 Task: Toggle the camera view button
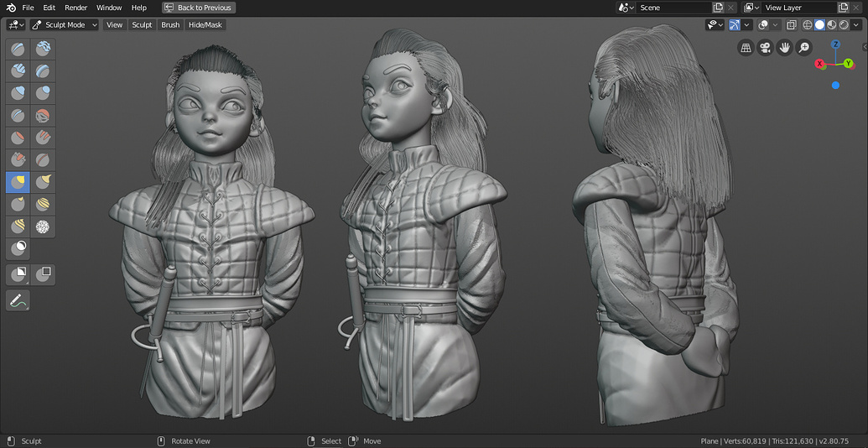coord(765,48)
